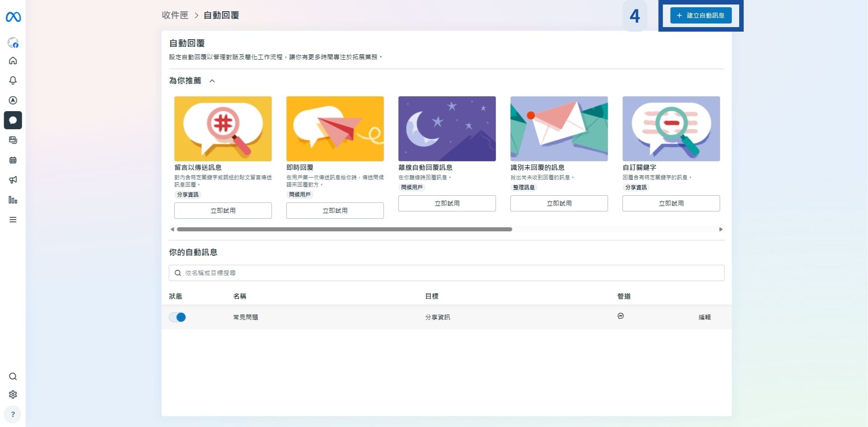
Task: Select the 自動回覆 breadcrumb item
Action: [221, 15]
